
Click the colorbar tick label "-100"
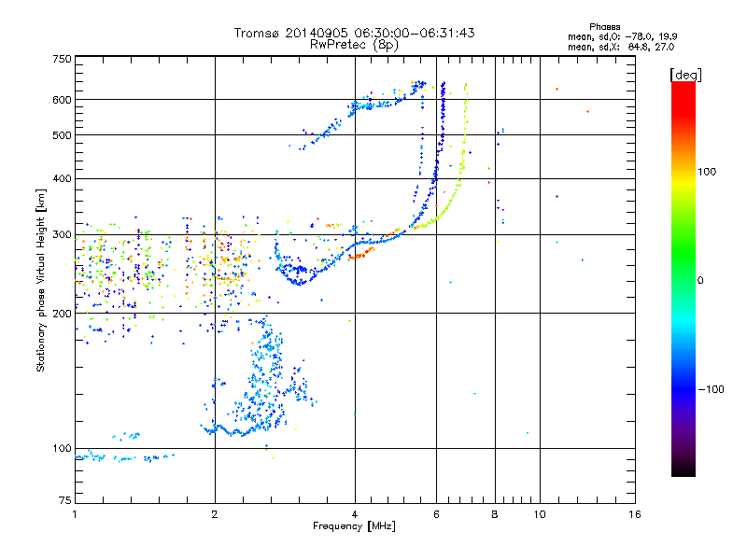(x=711, y=389)
